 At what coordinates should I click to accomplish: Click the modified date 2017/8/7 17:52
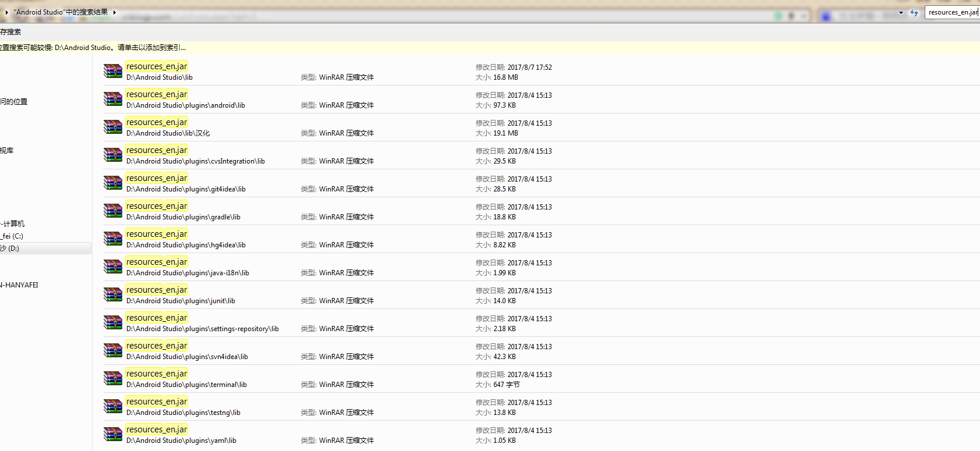[x=529, y=68]
